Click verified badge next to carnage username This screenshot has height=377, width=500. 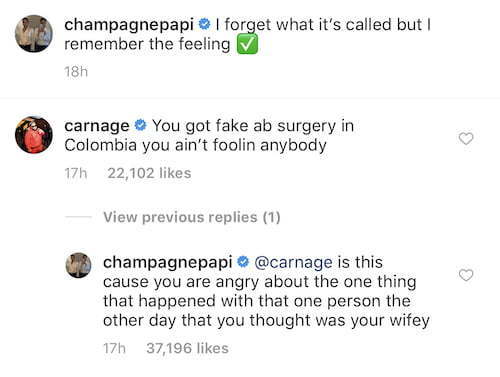click(140, 125)
